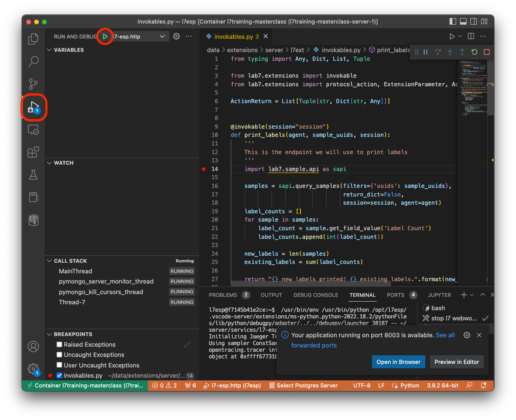Select Thread-7 in the call stack
Viewport: 516px width, 420px height.
72,302
